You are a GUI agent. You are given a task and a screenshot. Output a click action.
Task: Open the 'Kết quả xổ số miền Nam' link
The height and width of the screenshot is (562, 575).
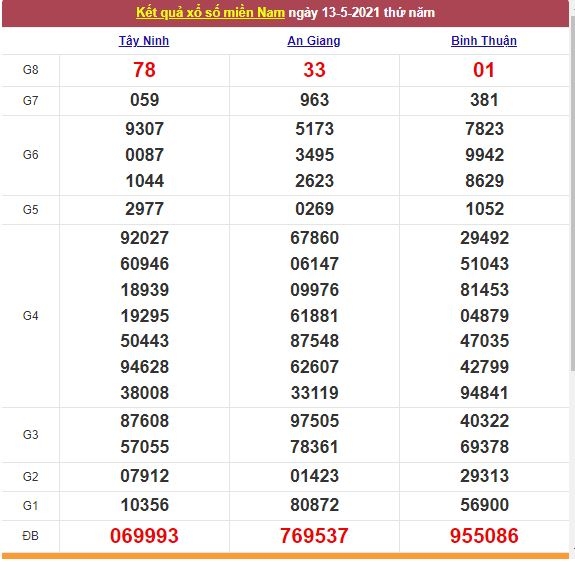(210, 13)
